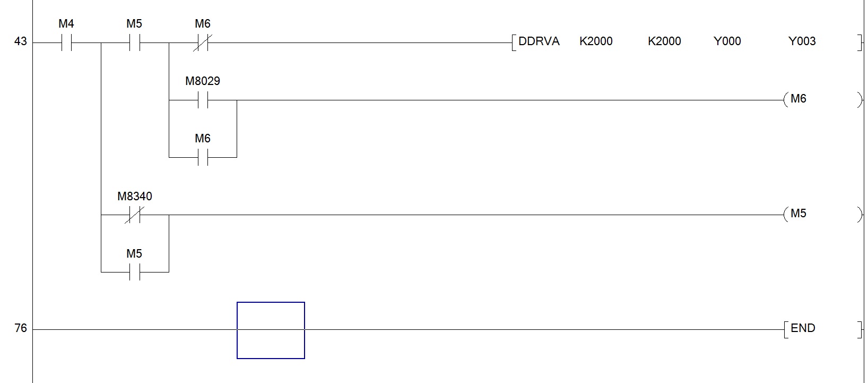Click the Y003 direction output operand
This screenshot has width=868, height=383.
802,41
